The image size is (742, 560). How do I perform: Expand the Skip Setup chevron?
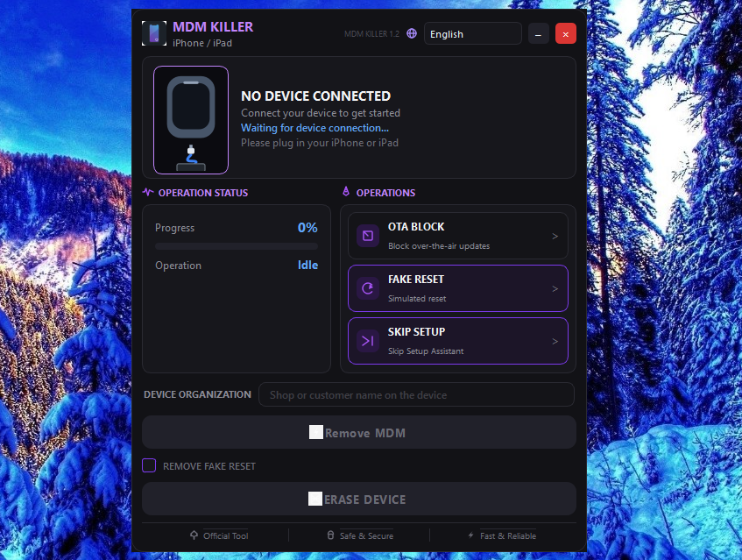point(555,341)
